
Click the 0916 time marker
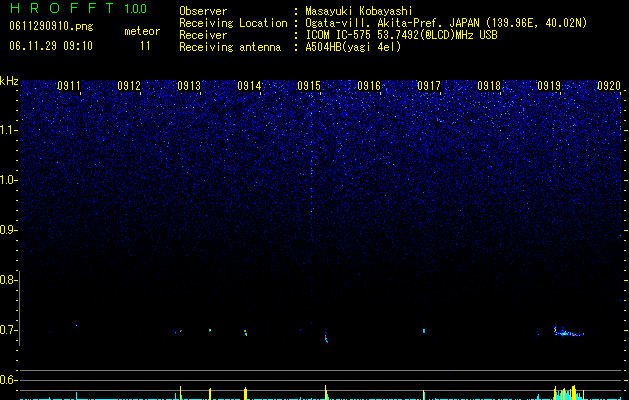tap(369, 85)
